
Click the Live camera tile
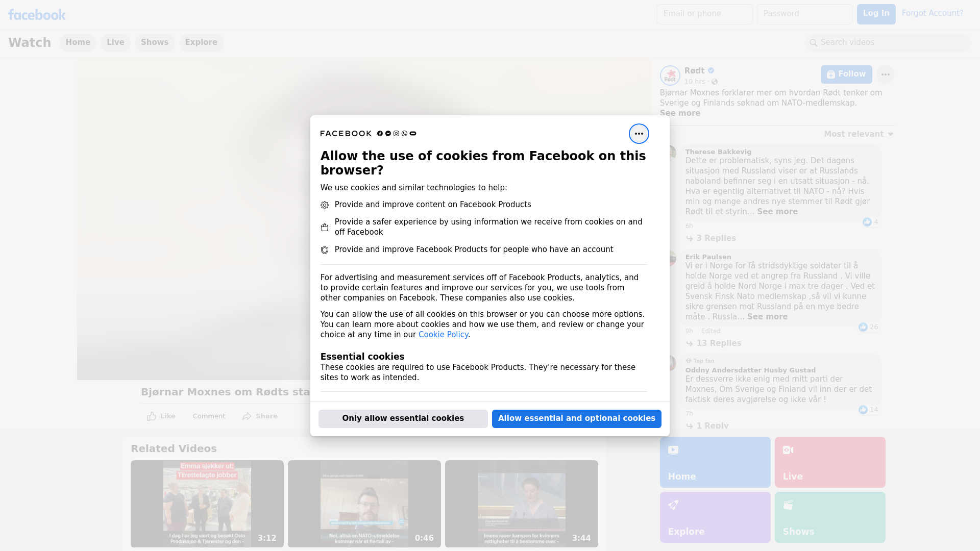coord(829,462)
